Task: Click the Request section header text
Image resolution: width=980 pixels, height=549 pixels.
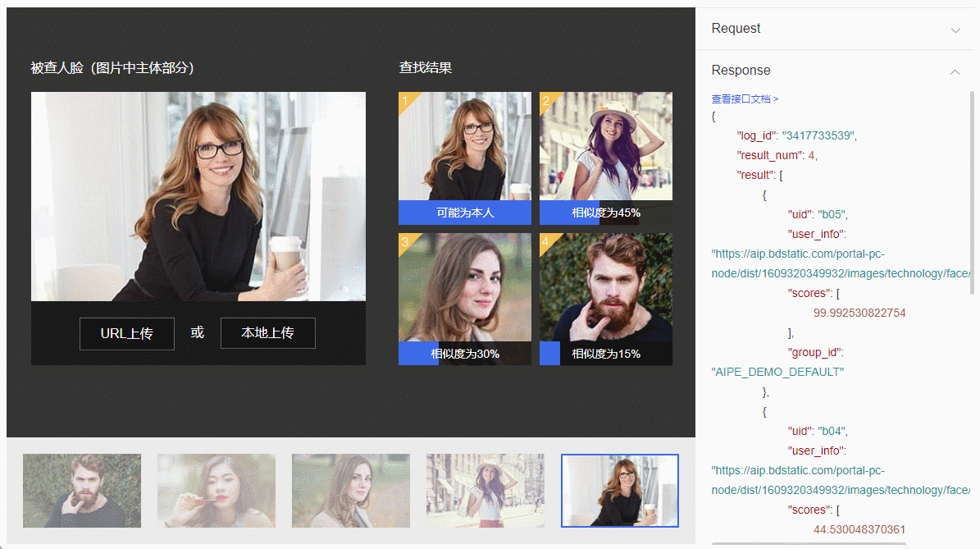Action: coord(736,28)
